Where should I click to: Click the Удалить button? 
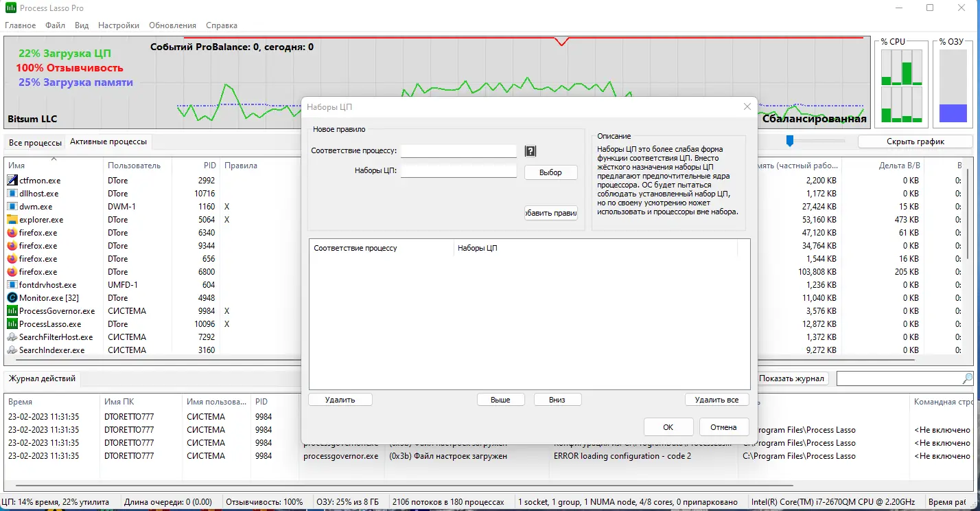pos(340,400)
